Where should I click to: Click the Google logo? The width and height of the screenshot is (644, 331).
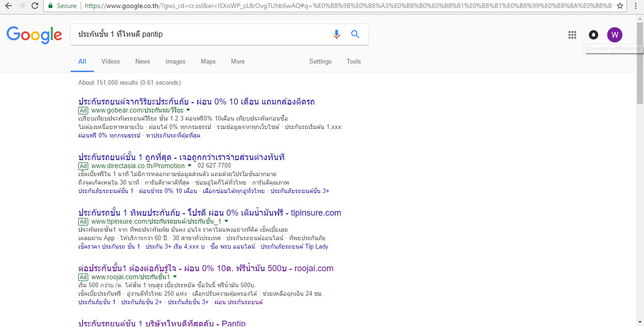click(x=34, y=35)
